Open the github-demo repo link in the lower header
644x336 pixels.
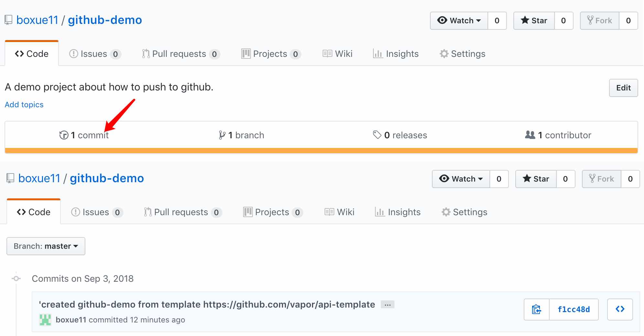[x=107, y=178]
